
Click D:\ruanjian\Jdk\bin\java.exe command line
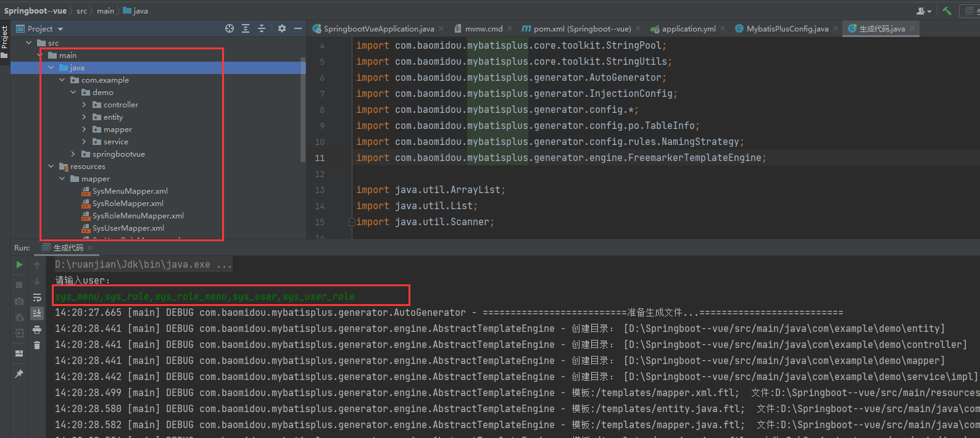coord(144,265)
